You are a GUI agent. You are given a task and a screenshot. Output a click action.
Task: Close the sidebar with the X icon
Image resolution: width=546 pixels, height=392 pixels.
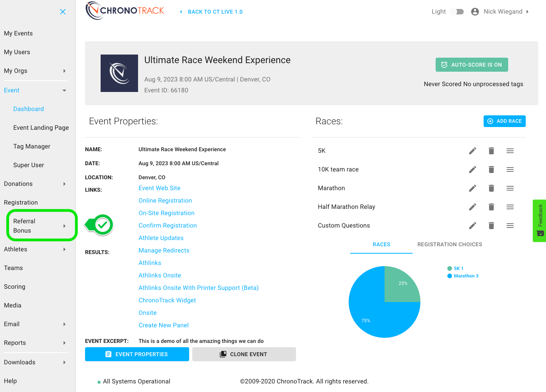[x=63, y=12]
